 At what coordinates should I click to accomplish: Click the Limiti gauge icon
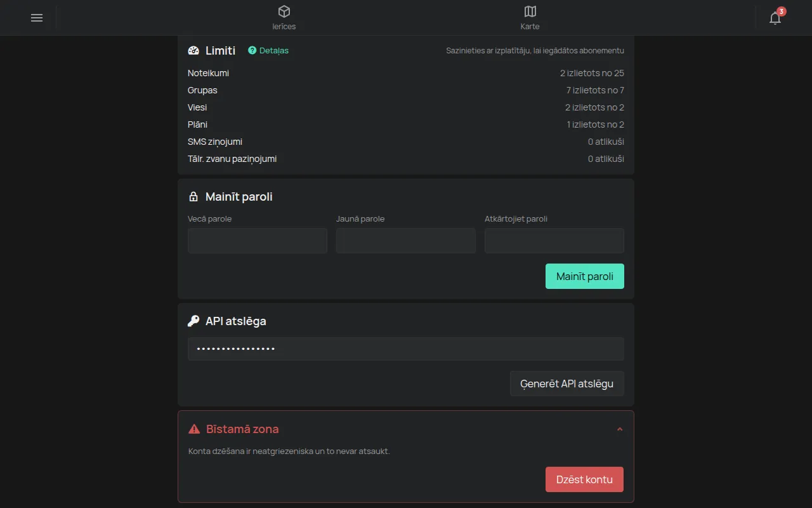[x=193, y=51]
